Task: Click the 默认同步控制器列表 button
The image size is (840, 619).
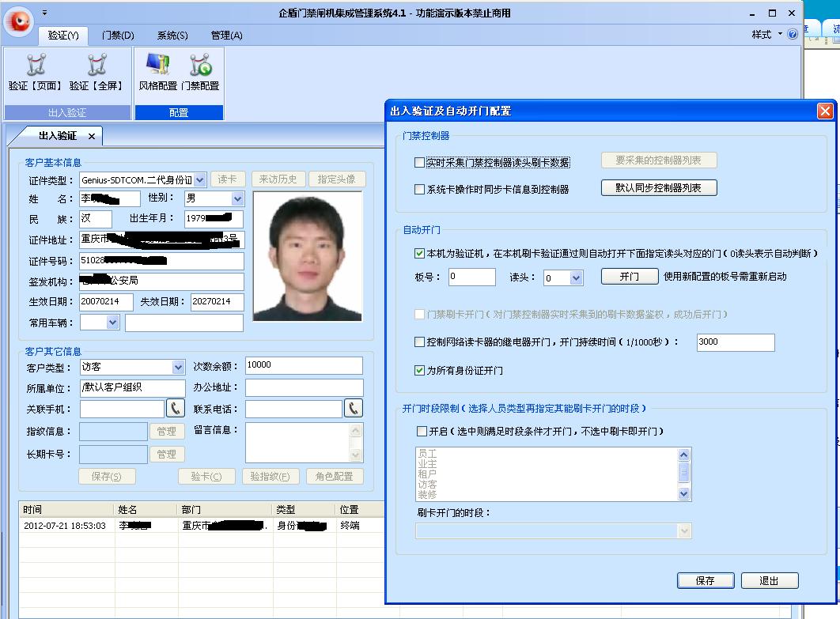Action: coord(658,188)
